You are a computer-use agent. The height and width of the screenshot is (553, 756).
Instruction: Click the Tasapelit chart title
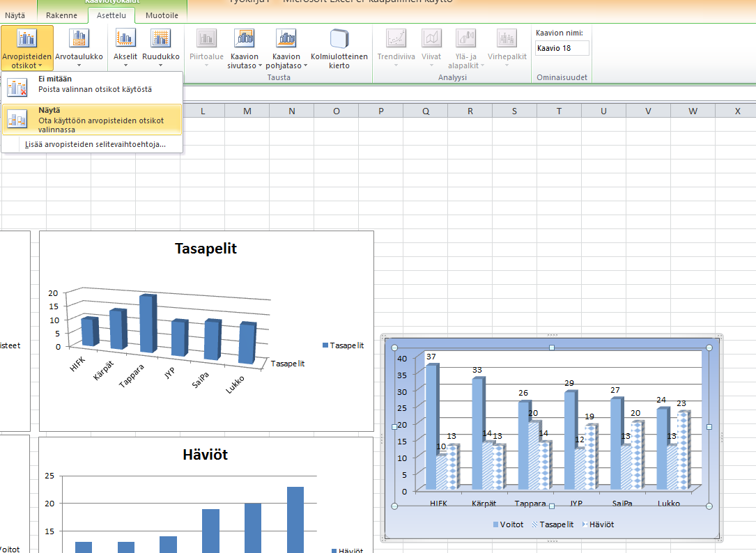pyautogui.click(x=206, y=249)
